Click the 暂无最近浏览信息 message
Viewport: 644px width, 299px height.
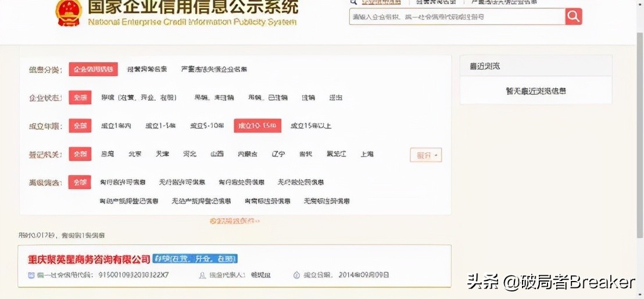pos(536,91)
